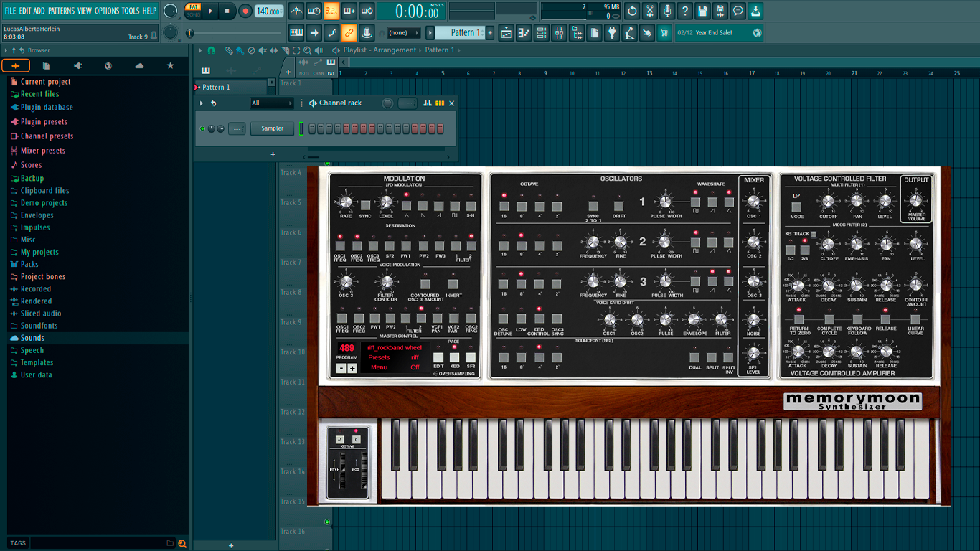Open the Mixer view button

click(x=559, y=32)
